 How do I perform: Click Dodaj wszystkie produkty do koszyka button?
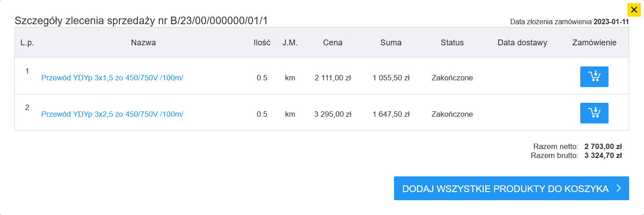click(512, 189)
